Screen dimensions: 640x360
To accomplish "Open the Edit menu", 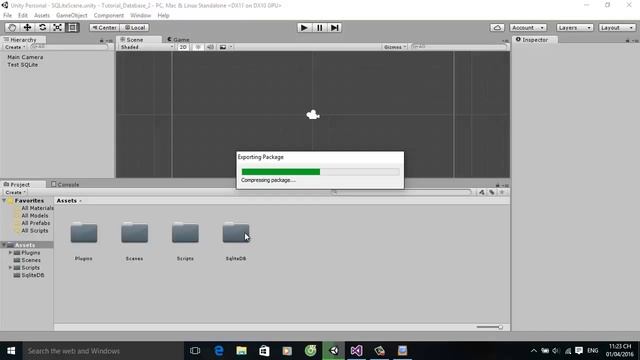I will 23,16.
